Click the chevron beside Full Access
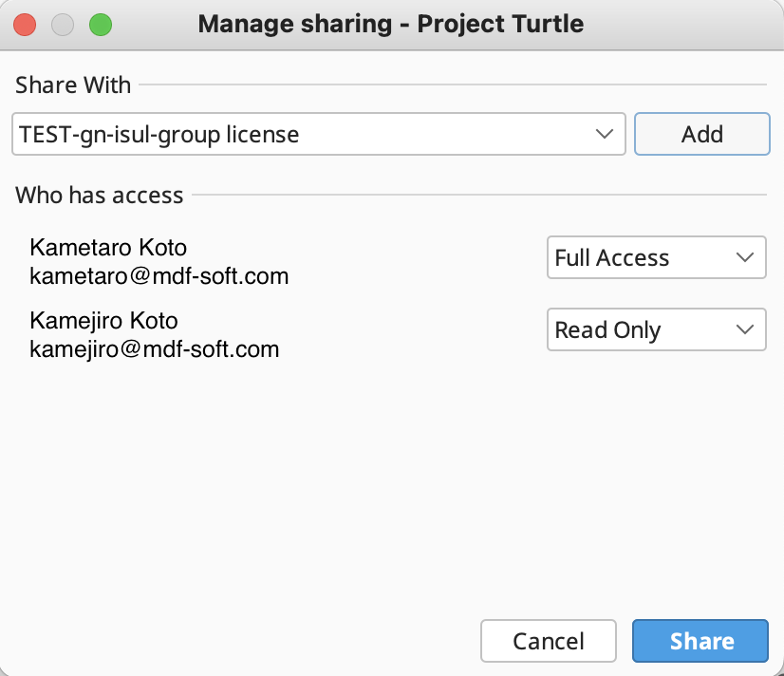Viewport: 784px width, 676px height. coord(744,258)
